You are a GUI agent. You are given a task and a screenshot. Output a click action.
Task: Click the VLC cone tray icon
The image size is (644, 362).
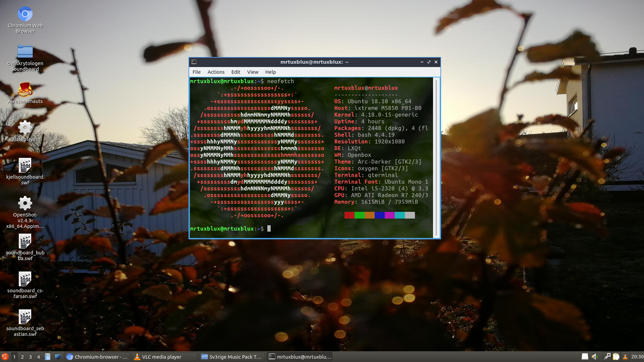[625, 357]
